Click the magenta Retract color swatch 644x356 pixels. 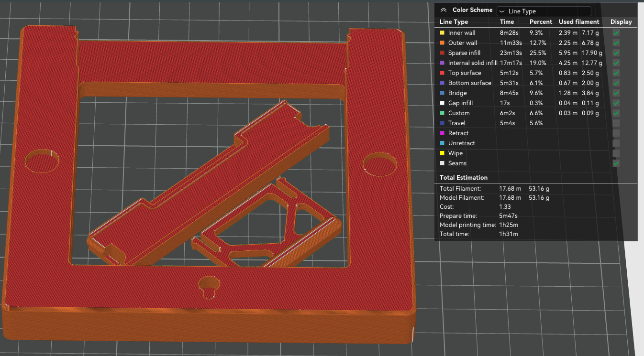click(x=442, y=133)
